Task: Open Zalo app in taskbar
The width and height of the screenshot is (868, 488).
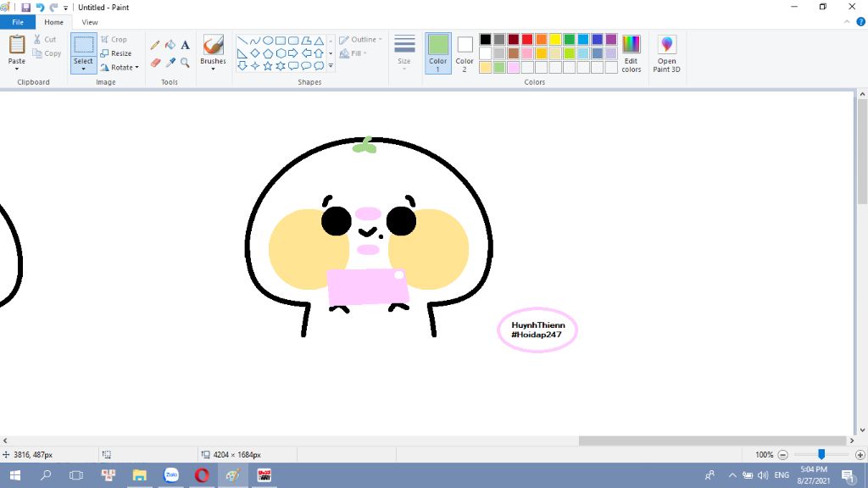Action: (171, 475)
